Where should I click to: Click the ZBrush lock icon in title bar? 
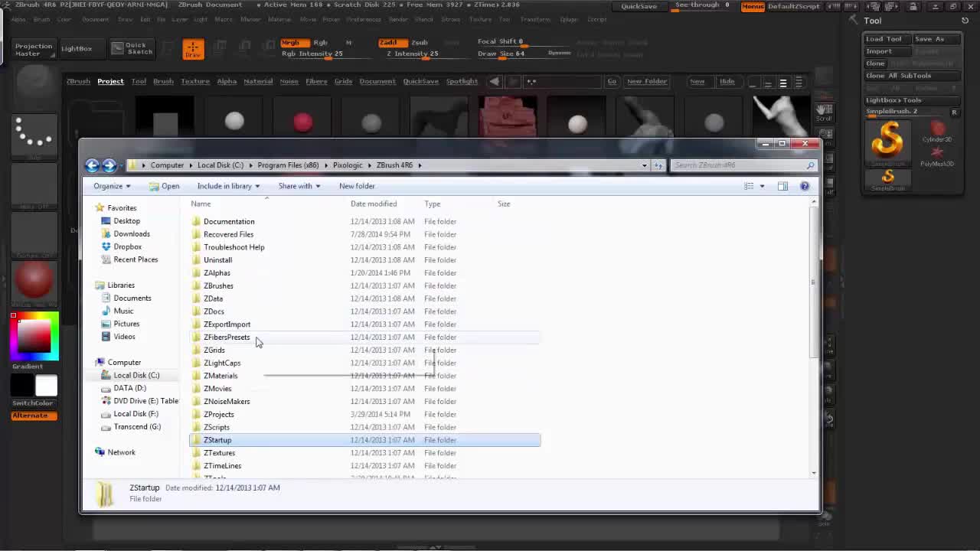click(912, 6)
